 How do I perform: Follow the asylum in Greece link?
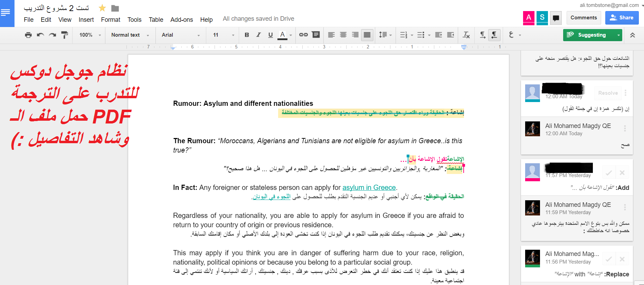coord(369,187)
